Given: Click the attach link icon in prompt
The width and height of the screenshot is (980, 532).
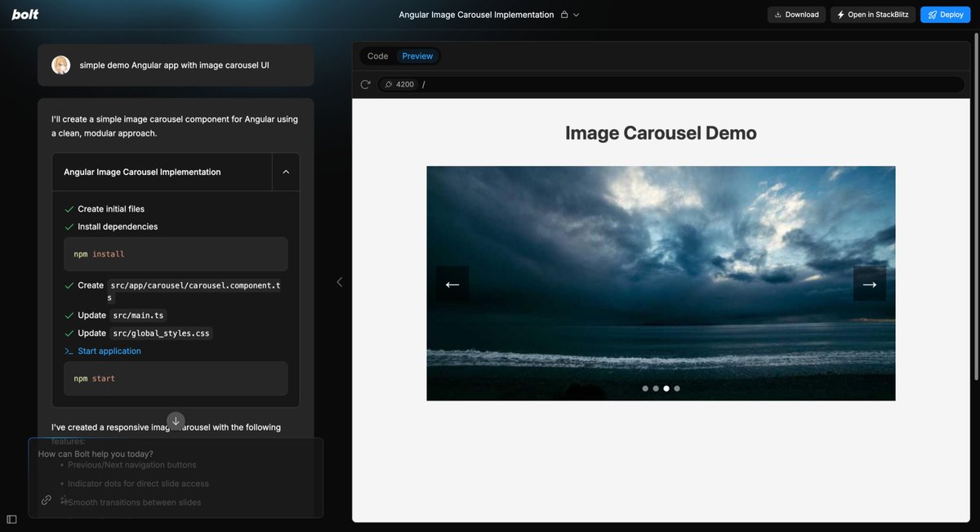Looking at the screenshot, I should (46, 500).
